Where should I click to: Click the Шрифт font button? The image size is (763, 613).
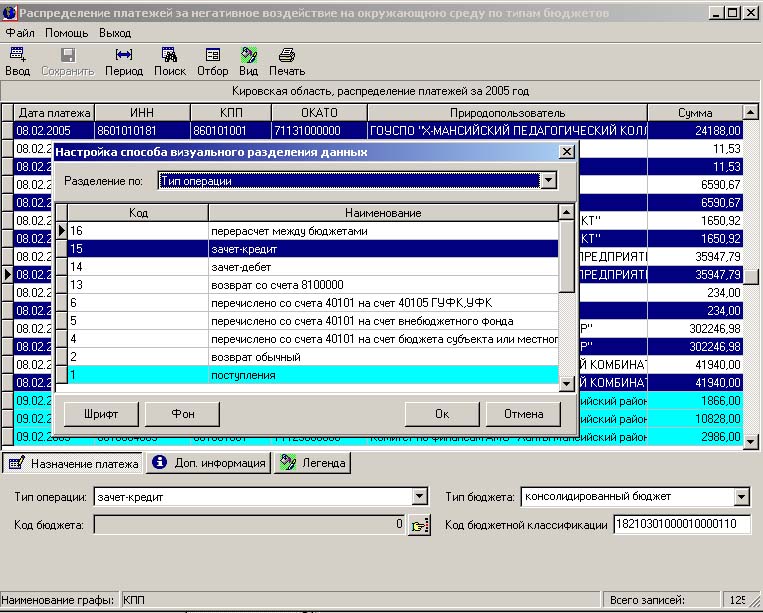(x=101, y=414)
